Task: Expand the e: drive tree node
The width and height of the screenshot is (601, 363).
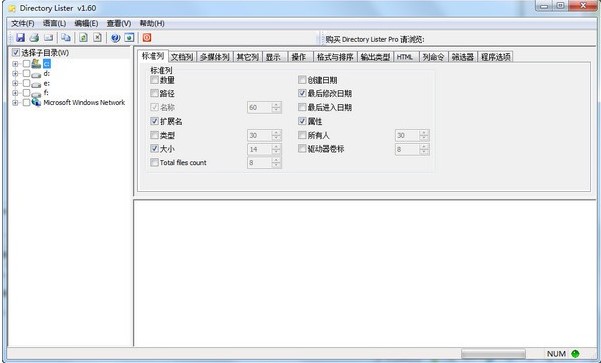Action: [15, 83]
